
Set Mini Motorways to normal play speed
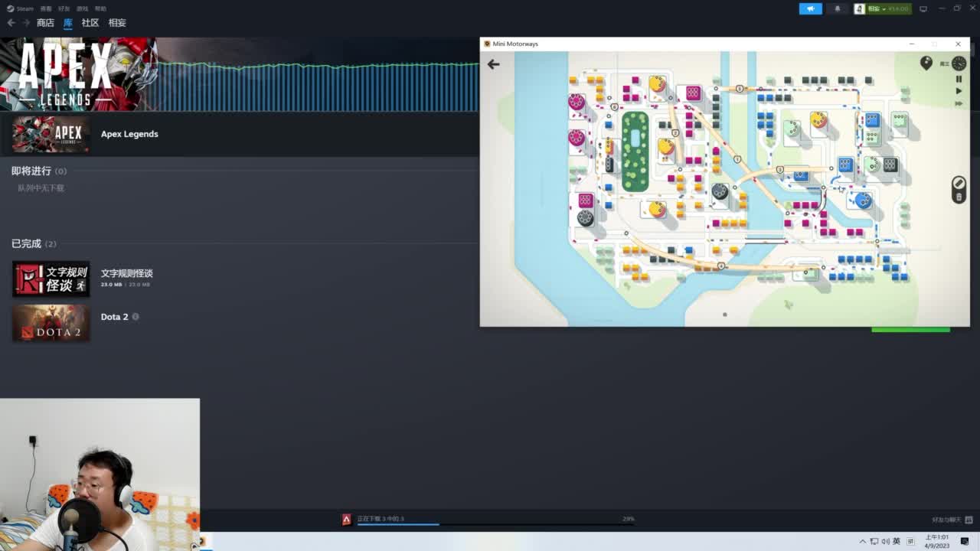click(x=959, y=91)
